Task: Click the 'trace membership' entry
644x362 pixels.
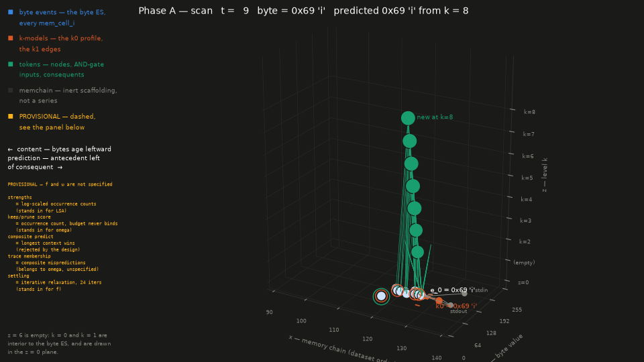Action: pyautogui.click(x=29, y=257)
